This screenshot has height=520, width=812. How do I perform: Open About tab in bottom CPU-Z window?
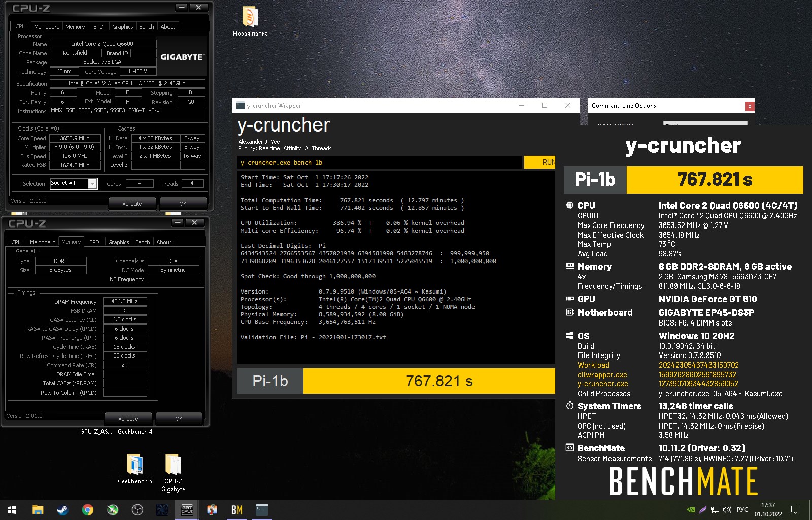(x=164, y=242)
